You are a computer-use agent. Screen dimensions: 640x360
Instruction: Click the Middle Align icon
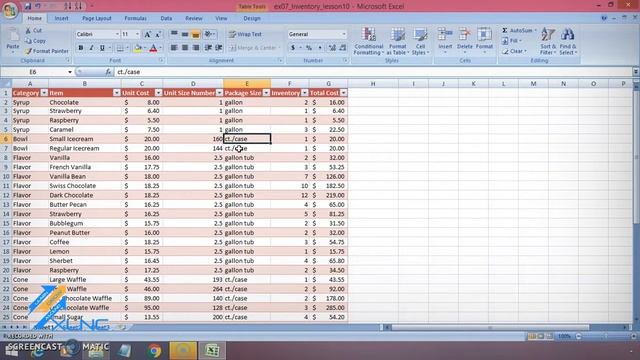[x=185, y=34]
